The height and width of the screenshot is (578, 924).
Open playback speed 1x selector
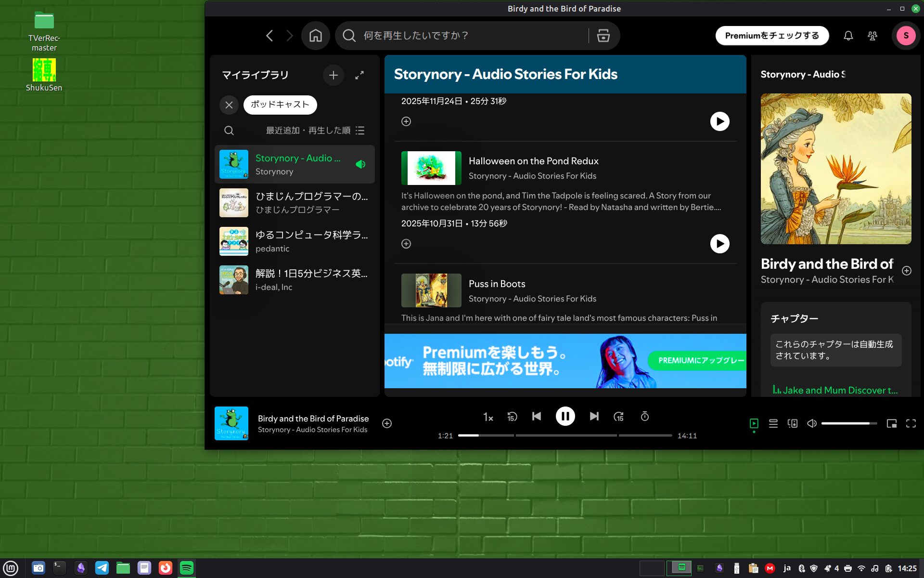coord(488,417)
